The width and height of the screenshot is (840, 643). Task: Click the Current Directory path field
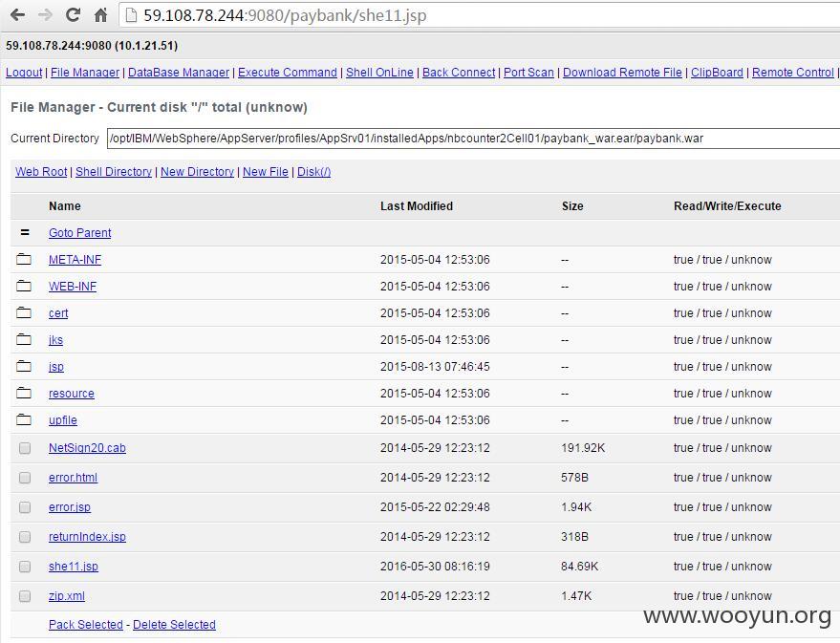point(474,139)
